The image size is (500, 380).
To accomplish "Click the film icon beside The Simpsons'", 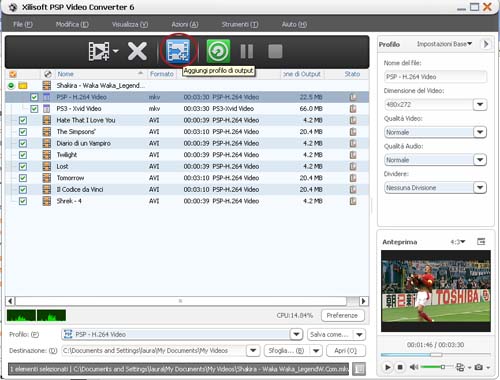I will click(47, 132).
